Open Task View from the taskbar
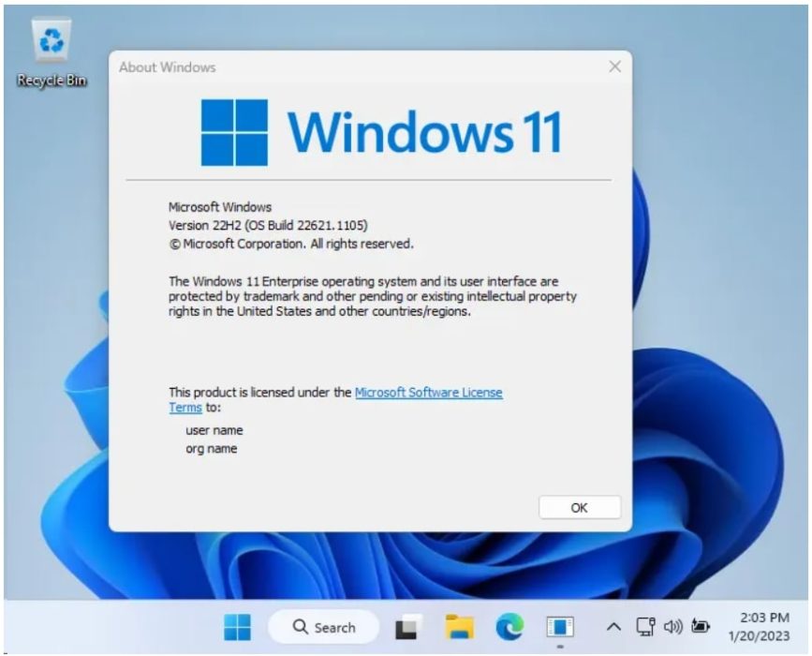The height and width of the screenshot is (656, 812). (408, 628)
